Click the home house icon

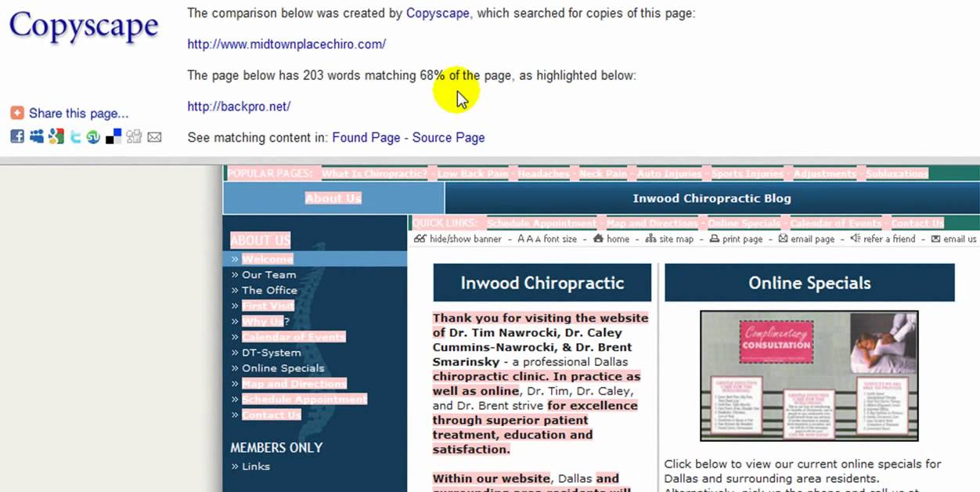click(599, 239)
